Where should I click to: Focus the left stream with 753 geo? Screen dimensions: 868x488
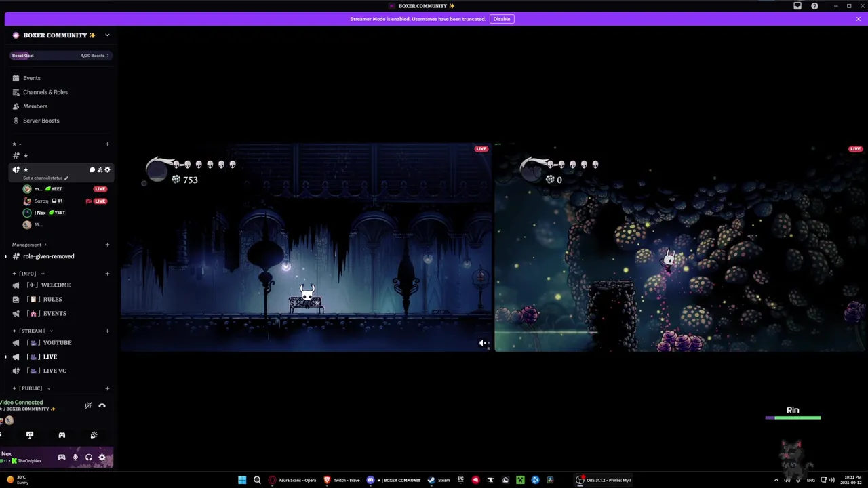pos(306,247)
